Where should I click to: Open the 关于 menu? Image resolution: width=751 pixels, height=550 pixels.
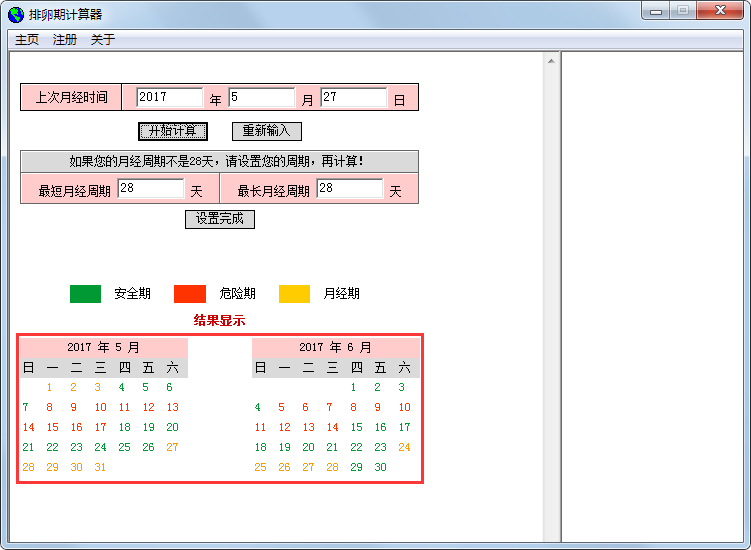[103, 40]
